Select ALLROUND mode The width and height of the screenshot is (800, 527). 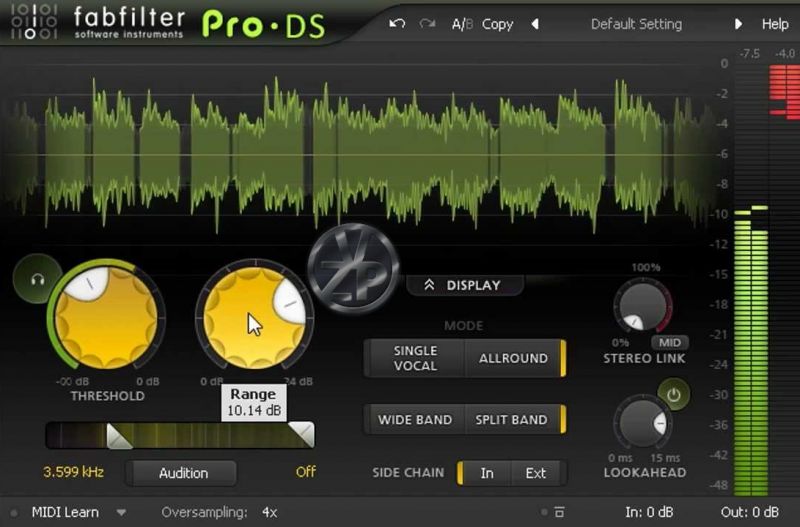pyautogui.click(x=514, y=358)
